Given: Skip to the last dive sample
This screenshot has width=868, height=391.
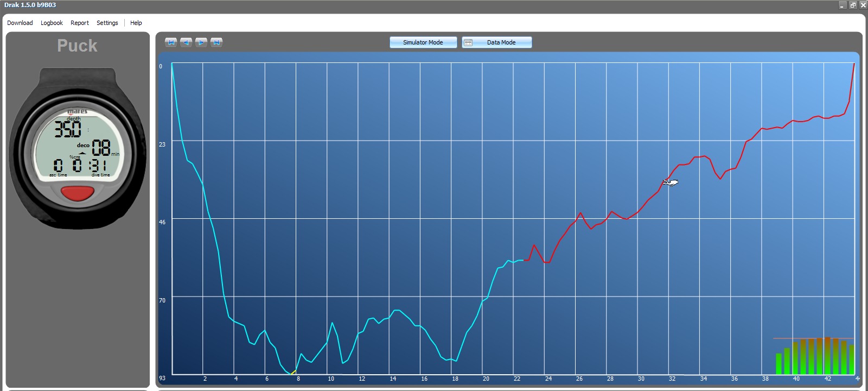Looking at the screenshot, I should 216,42.
